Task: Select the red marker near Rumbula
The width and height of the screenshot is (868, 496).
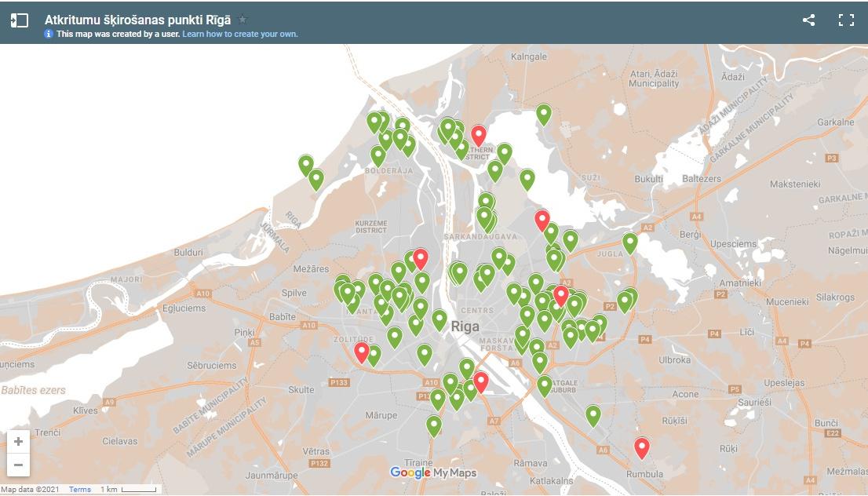Action: pyautogui.click(x=642, y=447)
